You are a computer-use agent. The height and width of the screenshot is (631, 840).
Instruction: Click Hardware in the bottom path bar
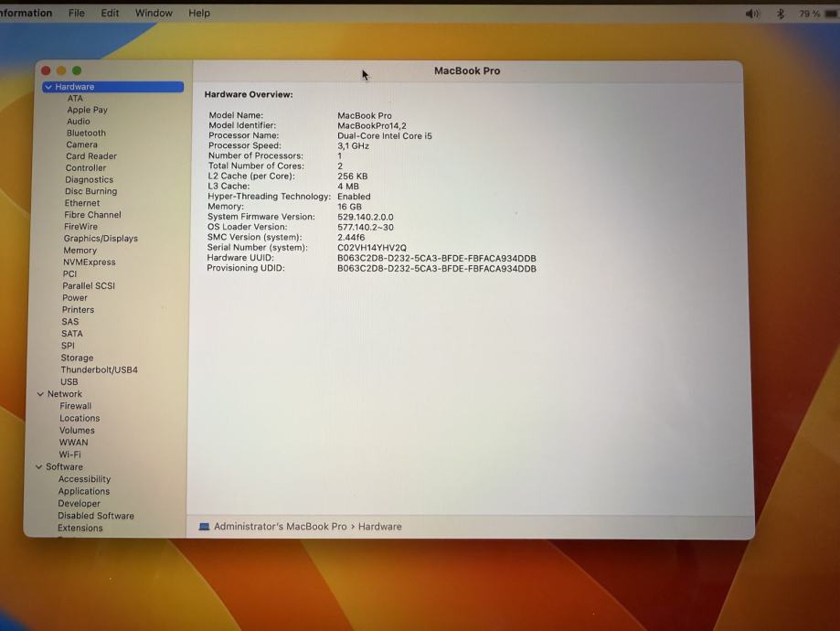pyautogui.click(x=379, y=527)
